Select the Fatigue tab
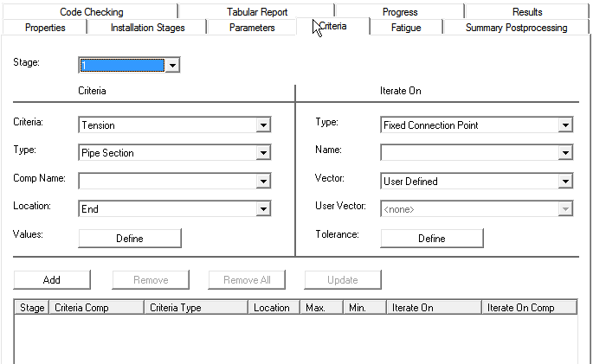Viewport: 593px width, 364px height. click(406, 28)
